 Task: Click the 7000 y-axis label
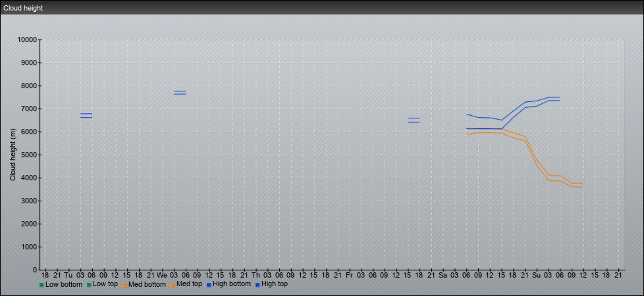coord(29,109)
